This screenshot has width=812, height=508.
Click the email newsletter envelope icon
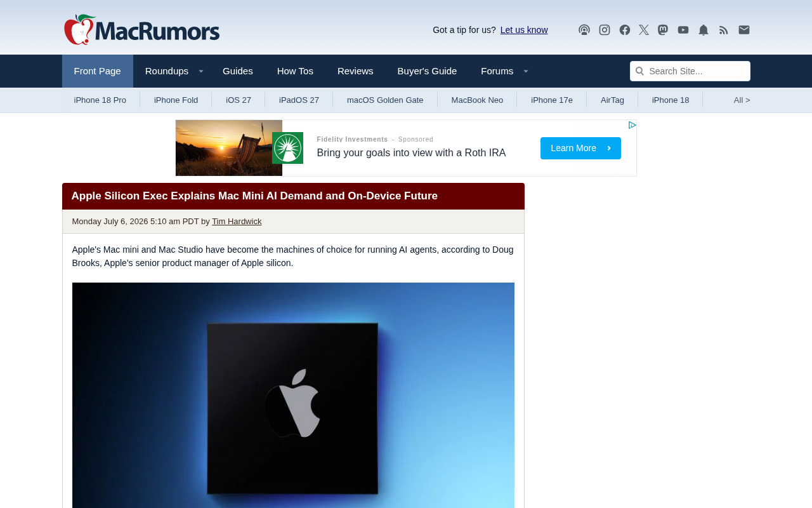coord(744,30)
